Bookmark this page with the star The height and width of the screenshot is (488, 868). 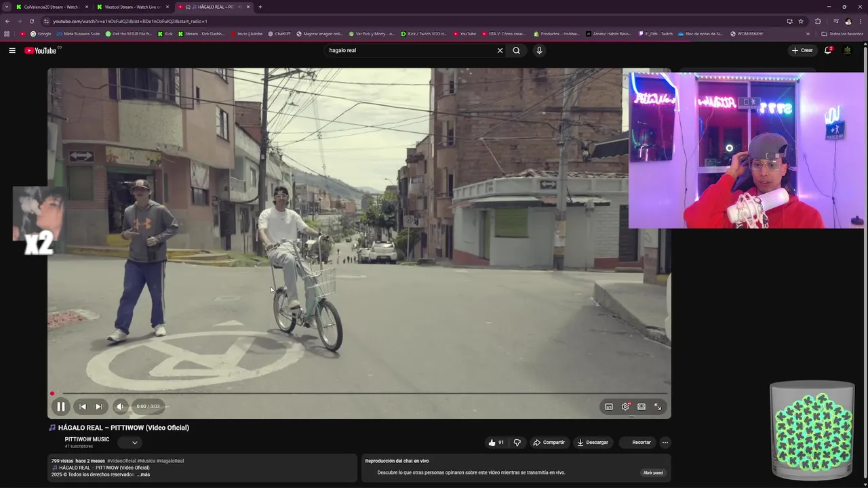point(801,21)
